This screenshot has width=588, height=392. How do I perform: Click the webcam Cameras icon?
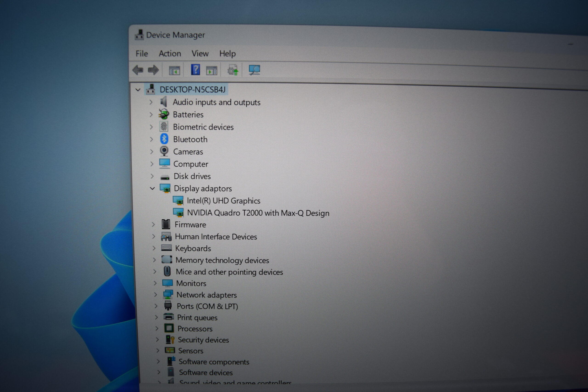tap(164, 151)
